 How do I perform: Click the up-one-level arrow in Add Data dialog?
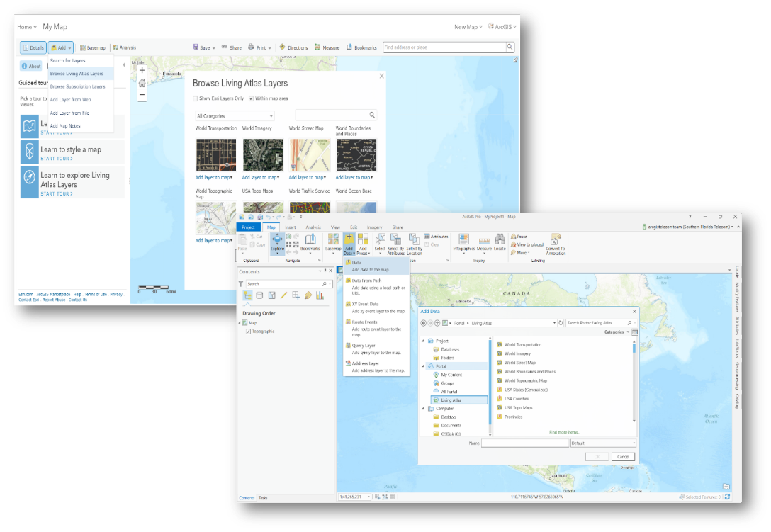437,323
